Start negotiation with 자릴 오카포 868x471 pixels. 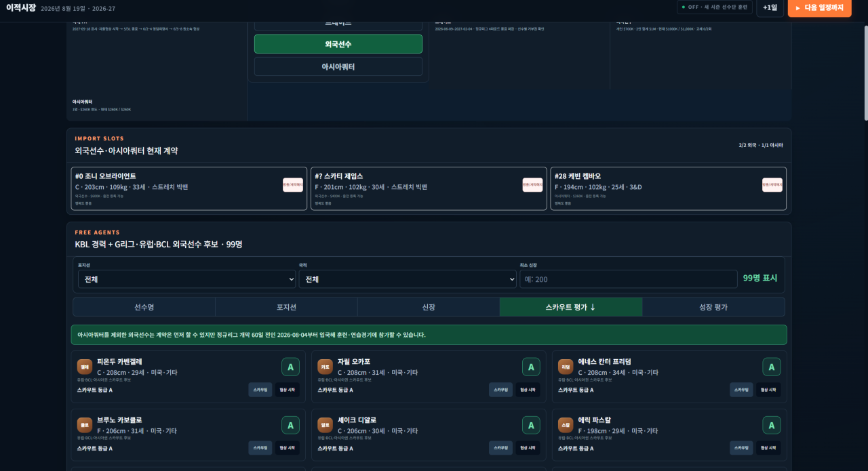tap(528, 390)
